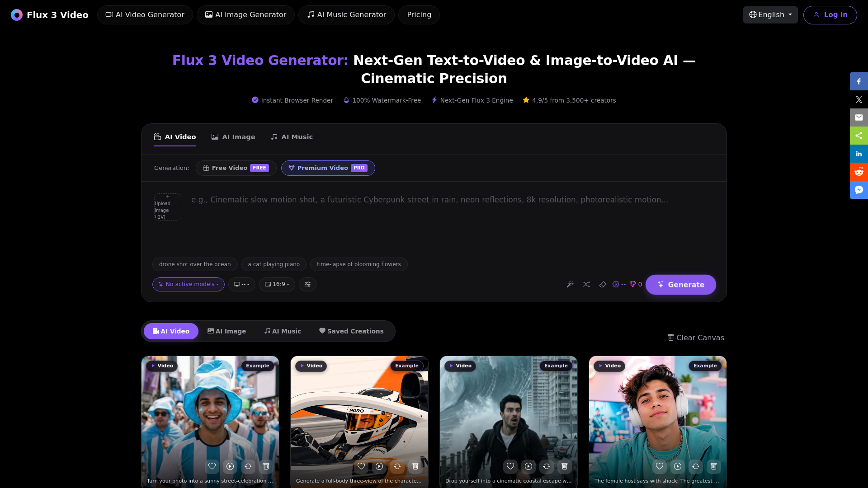The height and width of the screenshot is (488, 868).
Task: Use 'drone shot over the ocean' suggestion
Action: [195, 264]
